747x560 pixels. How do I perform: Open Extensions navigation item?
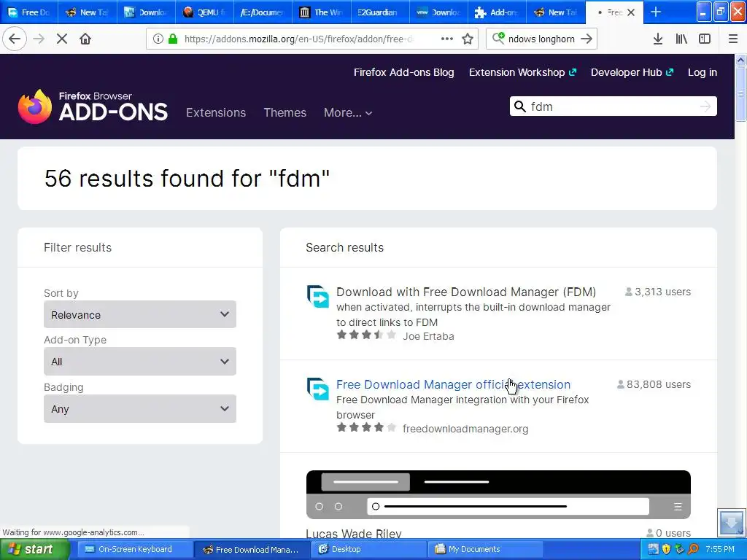pos(216,112)
